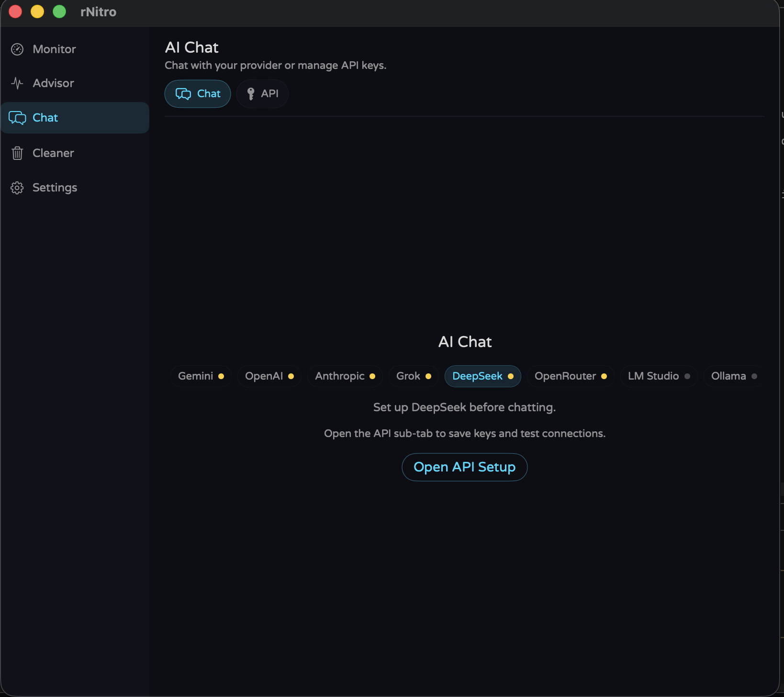Click the Chat bubbles icon in sidebar
Viewport: 784px width, 697px height.
[17, 118]
